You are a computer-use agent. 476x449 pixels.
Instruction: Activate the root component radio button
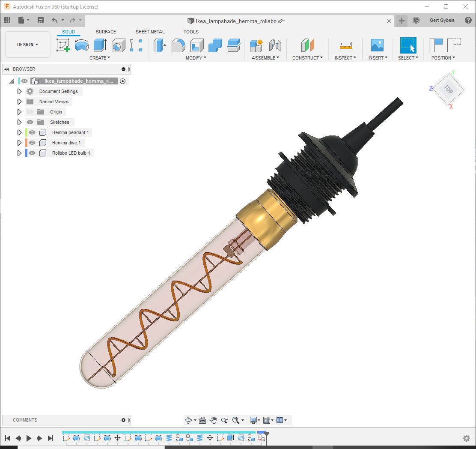click(123, 81)
